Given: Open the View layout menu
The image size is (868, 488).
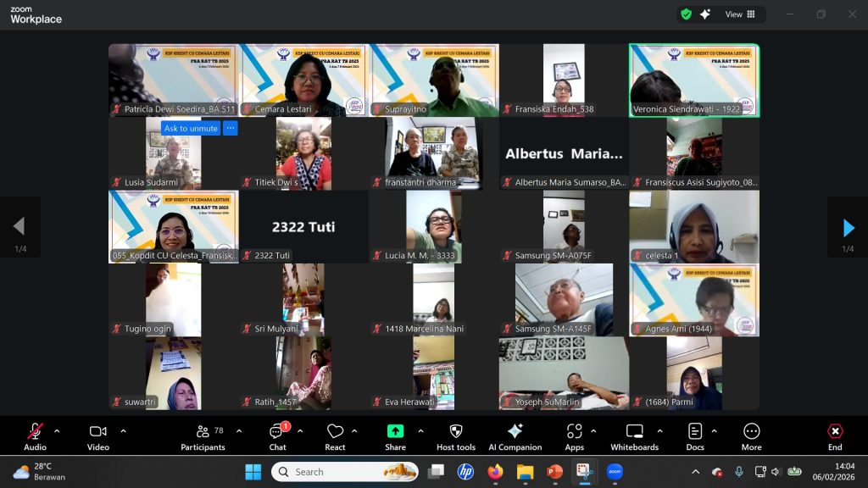Looking at the screenshot, I should tap(739, 14).
